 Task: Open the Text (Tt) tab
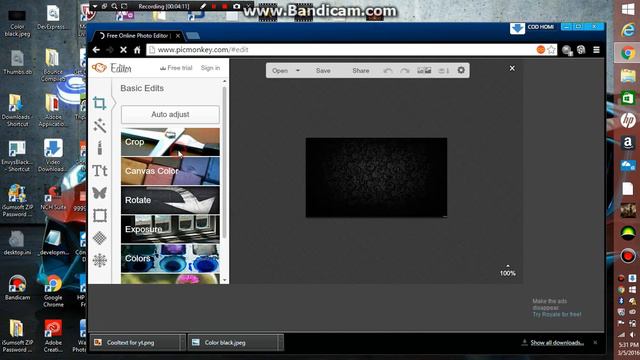pyautogui.click(x=100, y=171)
